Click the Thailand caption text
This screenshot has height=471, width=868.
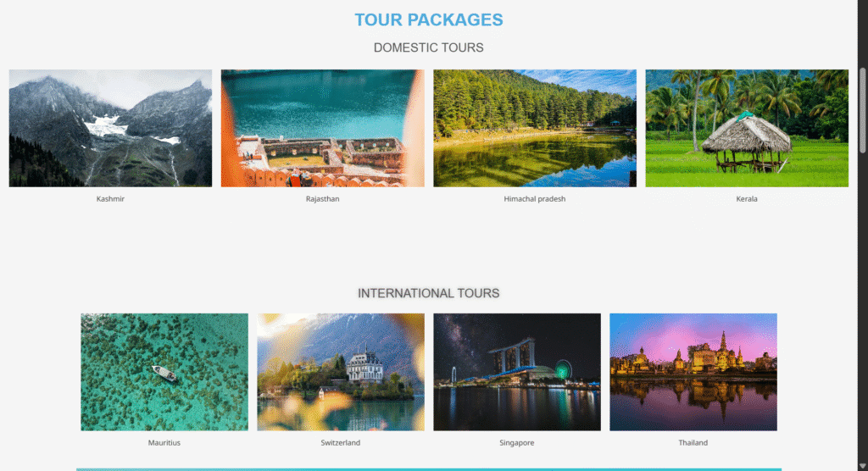pyautogui.click(x=693, y=443)
